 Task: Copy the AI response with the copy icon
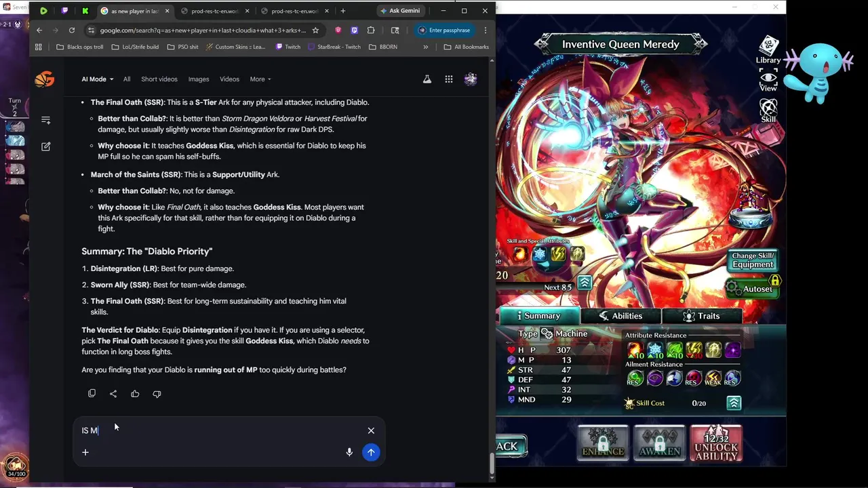pyautogui.click(x=92, y=394)
